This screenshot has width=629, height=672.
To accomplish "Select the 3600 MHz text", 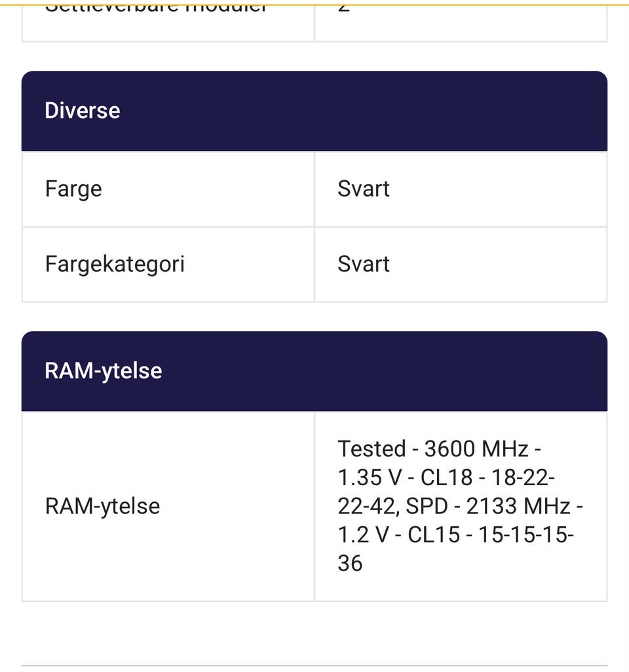I will coord(476,449).
